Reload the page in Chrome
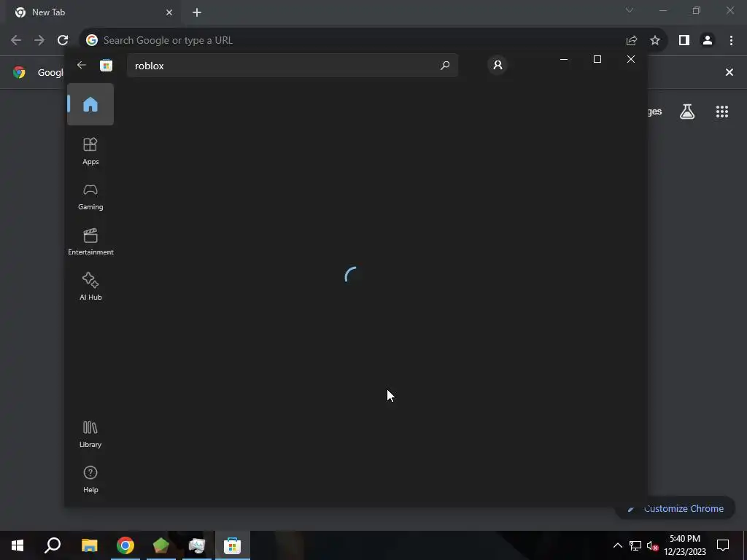 coord(63,40)
